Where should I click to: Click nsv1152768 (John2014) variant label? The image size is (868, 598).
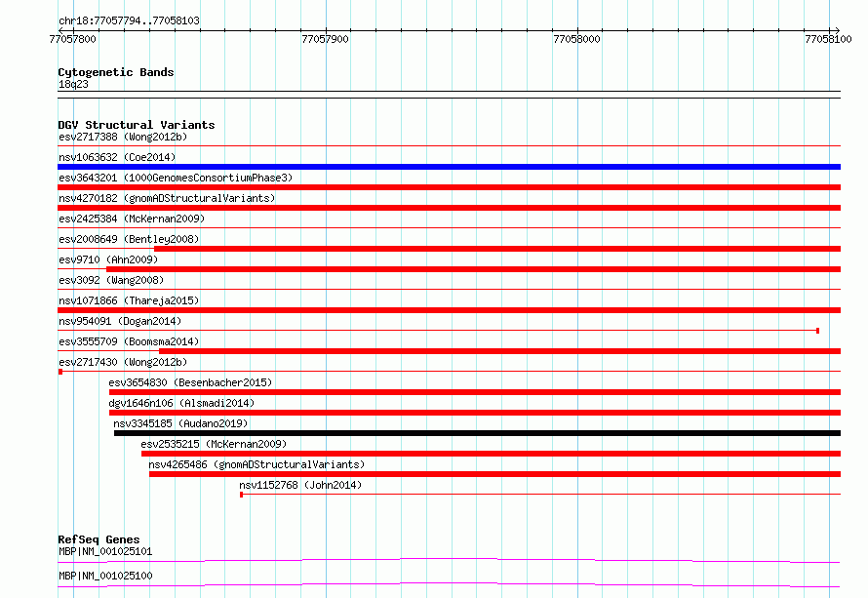pos(300,485)
